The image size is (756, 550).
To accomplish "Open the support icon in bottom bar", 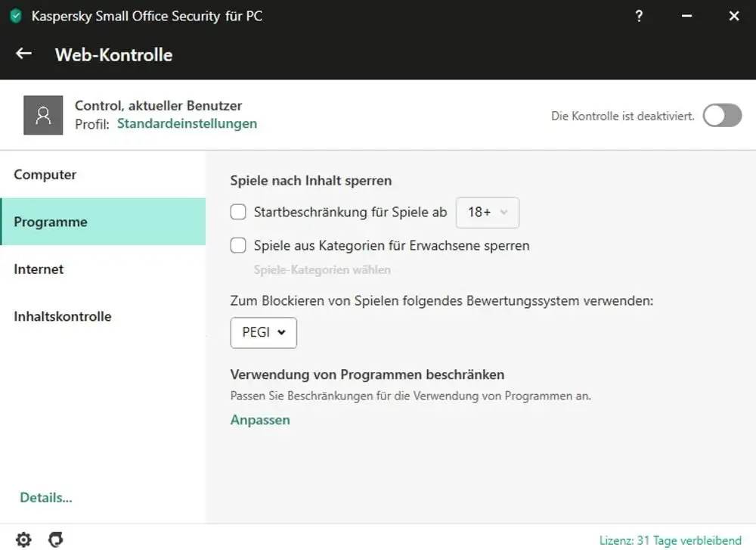I will click(55, 539).
